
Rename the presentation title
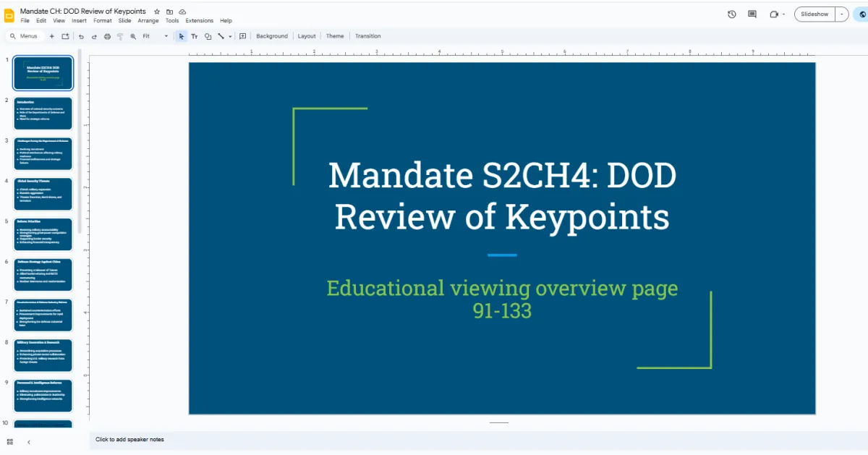coord(83,11)
